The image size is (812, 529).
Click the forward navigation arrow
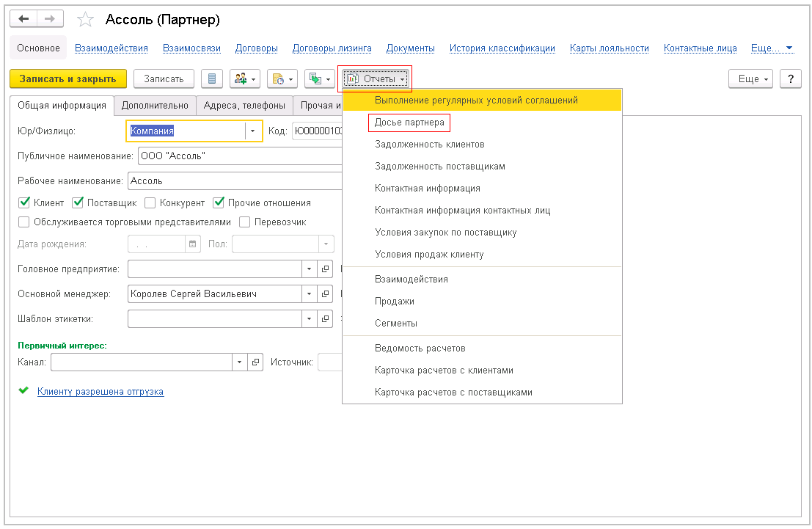(50, 19)
